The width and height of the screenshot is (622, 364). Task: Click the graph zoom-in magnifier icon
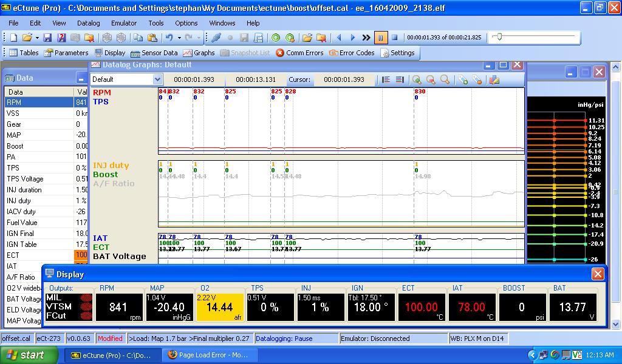point(417,79)
